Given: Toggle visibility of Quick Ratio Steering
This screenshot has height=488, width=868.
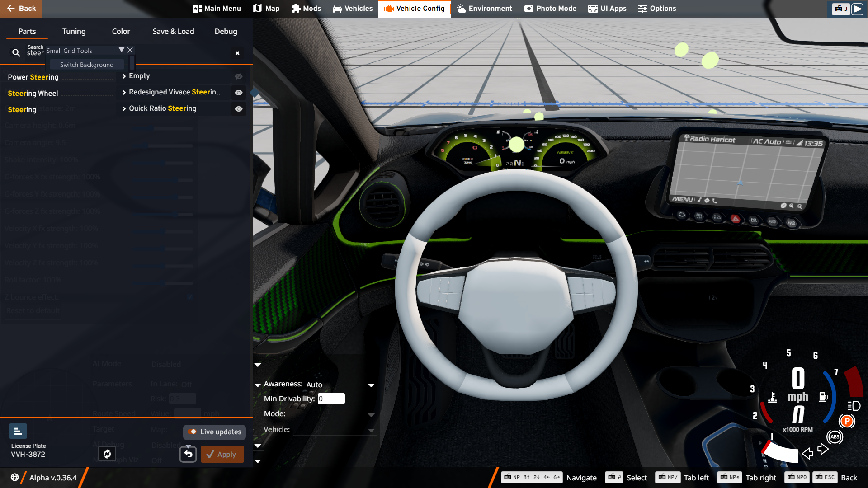Looking at the screenshot, I should (239, 109).
